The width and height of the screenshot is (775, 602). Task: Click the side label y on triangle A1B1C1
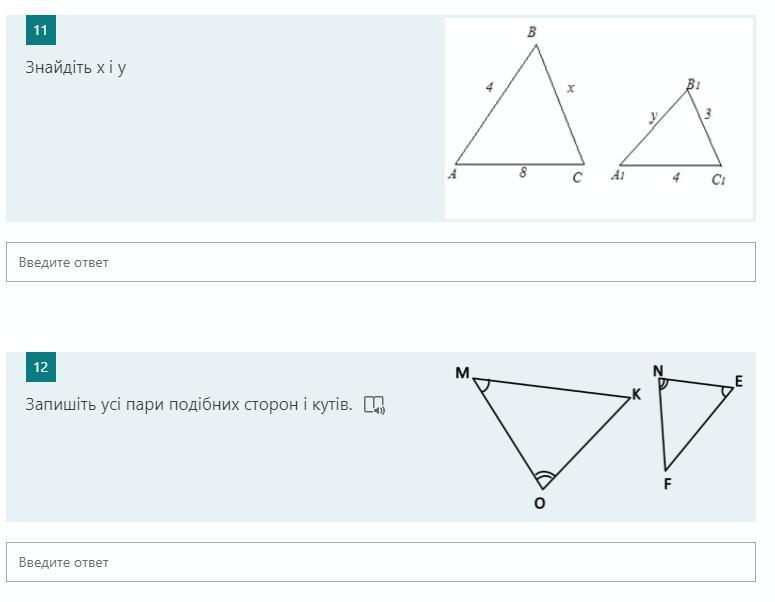(x=653, y=116)
